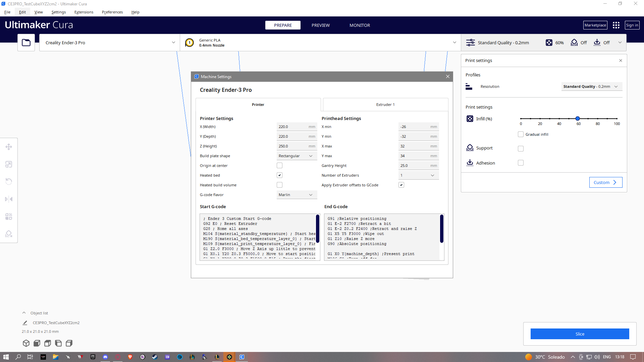Select the Rotate tool in left sidebar
644x362 pixels.
pos(9,182)
